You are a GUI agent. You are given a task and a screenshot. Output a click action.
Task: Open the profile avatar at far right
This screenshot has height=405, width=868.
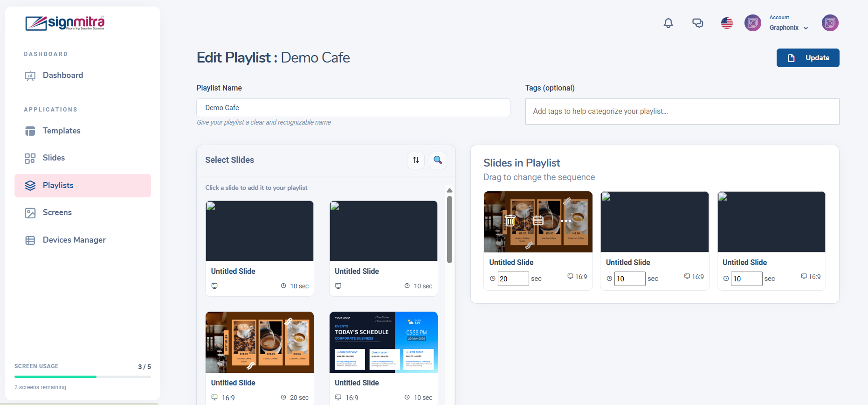830,23
